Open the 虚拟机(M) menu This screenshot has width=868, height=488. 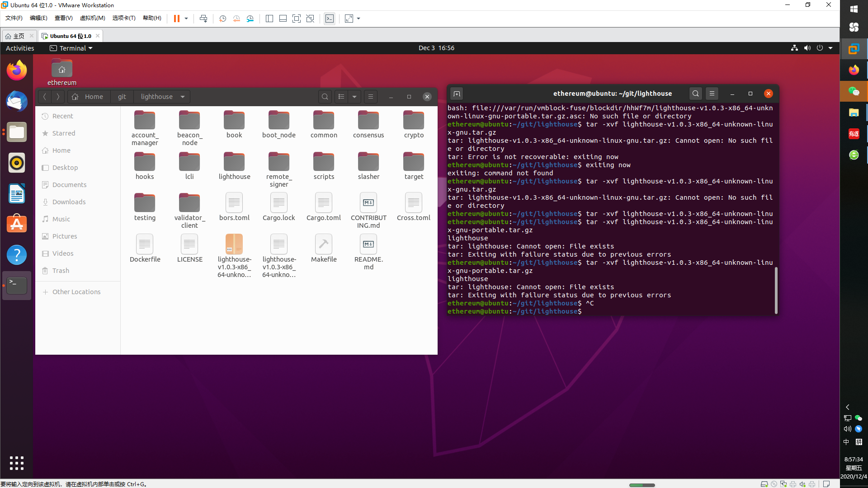click(x=92, y=18)
